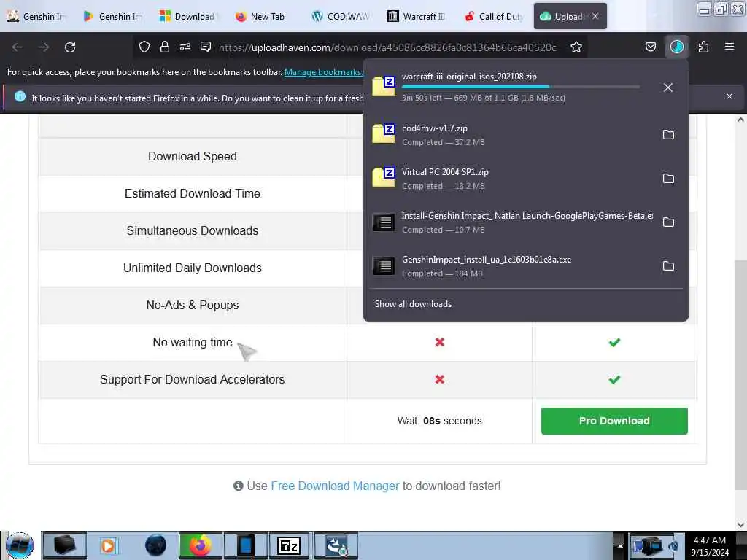The height and width of the screenshot is (560, 747).
Task: Open the site permissions icon in address bar
Action: [x=185, y=47]
